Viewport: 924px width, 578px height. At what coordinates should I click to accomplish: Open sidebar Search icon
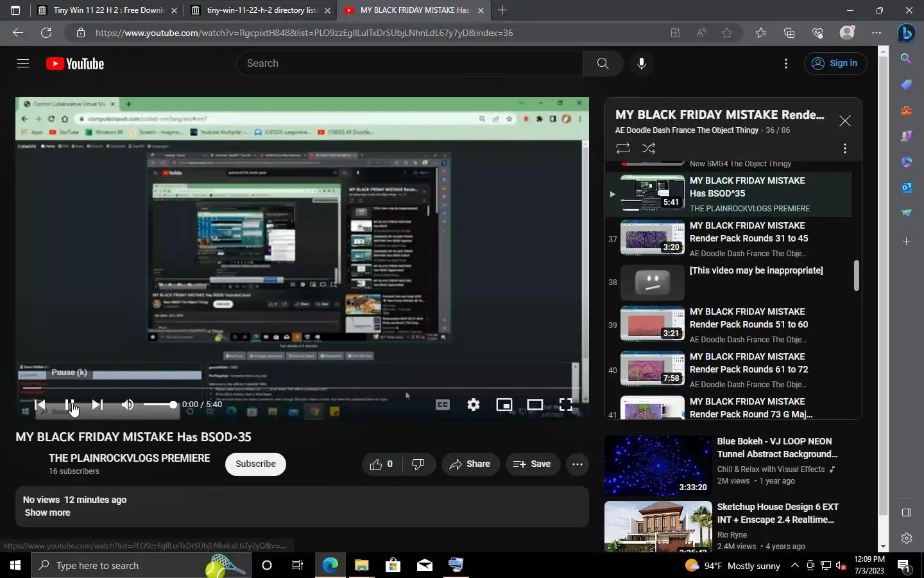pyautogui.click(x=906, y=58)
